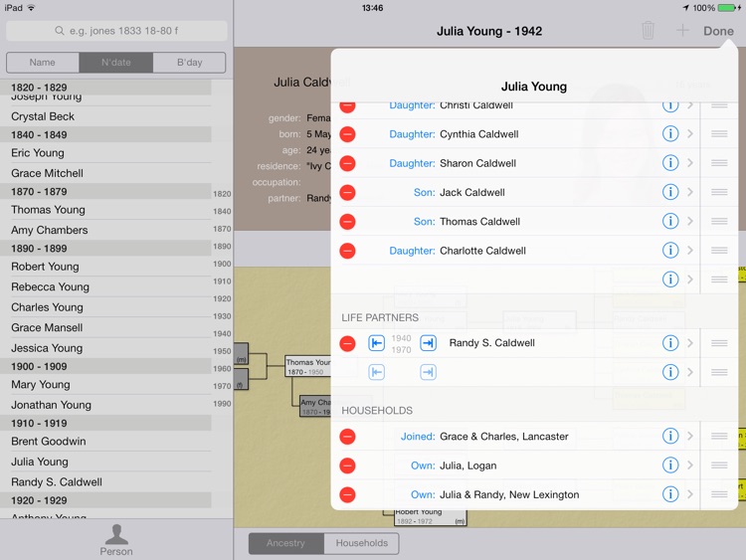Select Rebecca Young in list

(105, 286)
